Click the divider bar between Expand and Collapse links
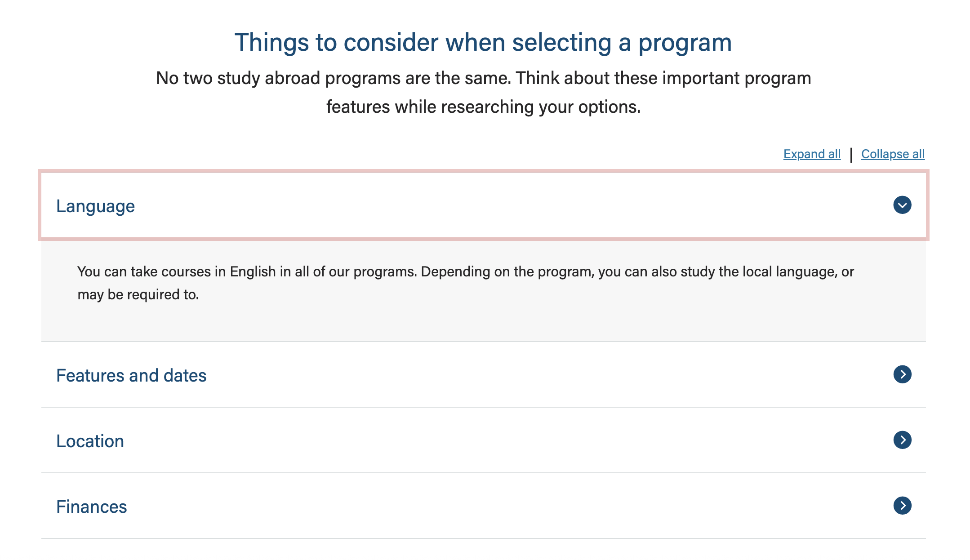The image size is (970, 560). 851,155
